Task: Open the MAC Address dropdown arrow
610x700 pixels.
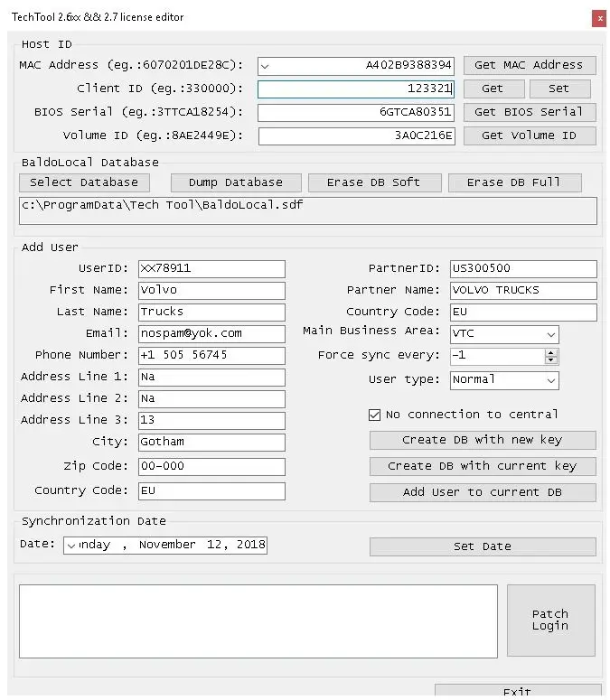Action: [265, 67]
